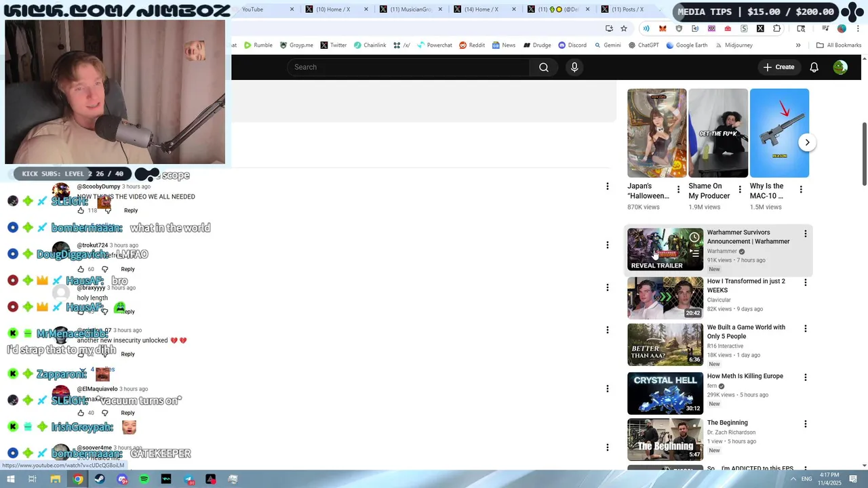Open the YouTube notifications bell
Viewport: 868px width, 488px height.
(814, 67)
